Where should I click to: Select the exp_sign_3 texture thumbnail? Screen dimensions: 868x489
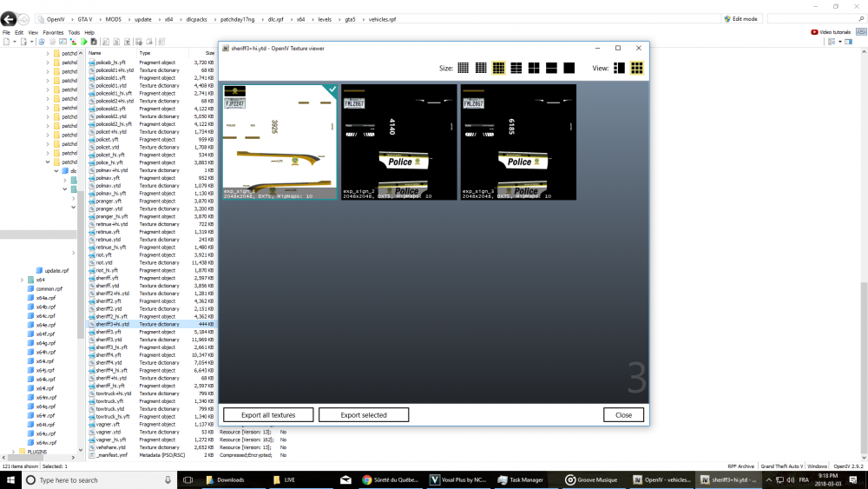point(519,142)
